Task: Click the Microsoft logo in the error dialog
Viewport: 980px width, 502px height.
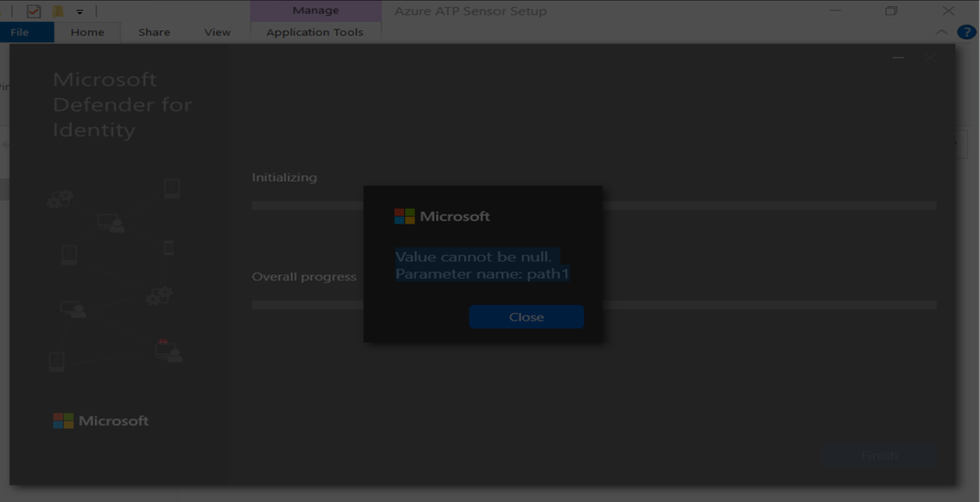Action: coord(441,216)
